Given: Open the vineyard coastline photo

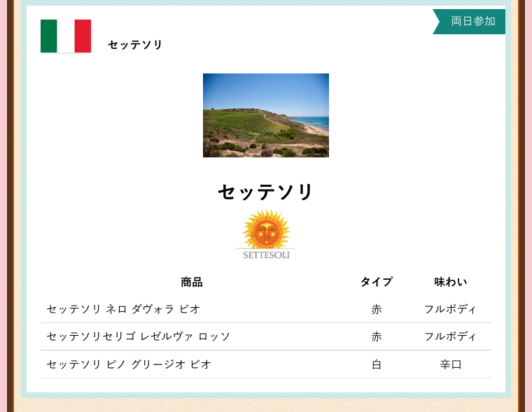Looking at the screenshot, I should pos(266,115).
